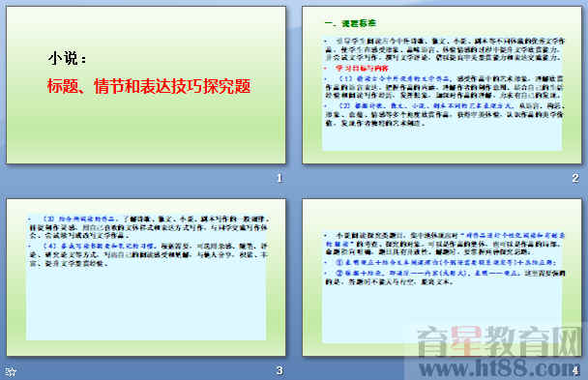Click the 育星教育网 watermark logo
The image size is (588, 380).
(499, 341)
